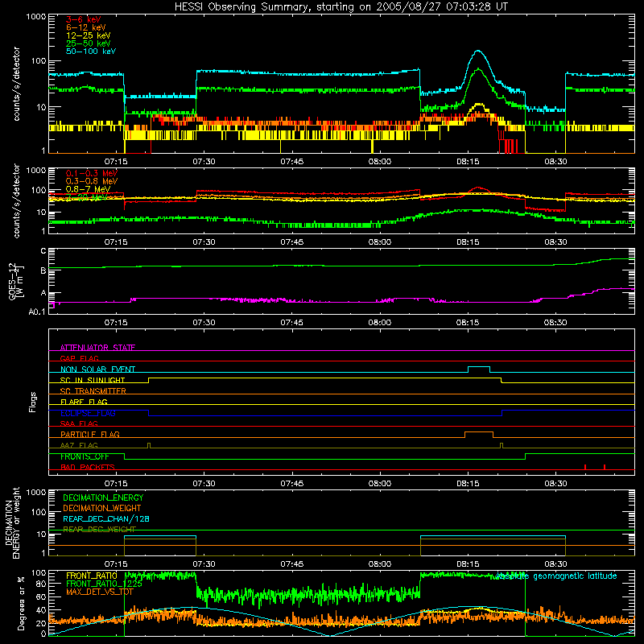Click the DECIMATION_ENERGY legend label
Viewport: 644px width, 644px height.
click(103, 497)
